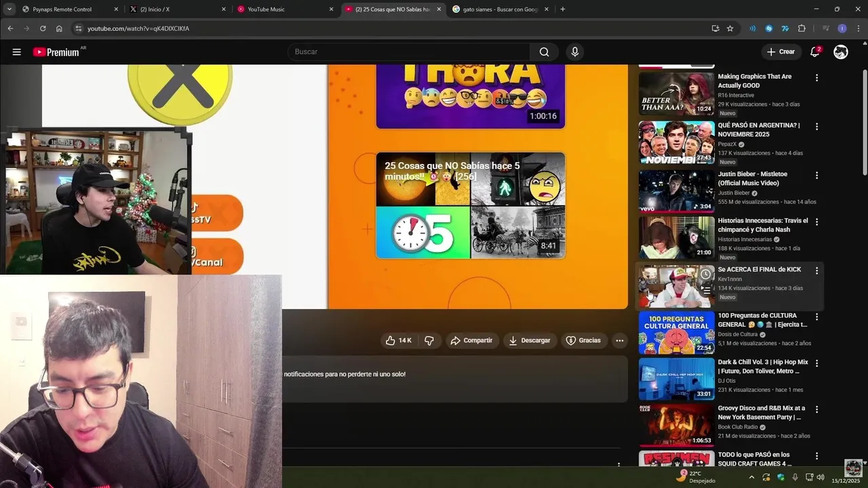Open the 1:00:16 end-screen video card

471,96
